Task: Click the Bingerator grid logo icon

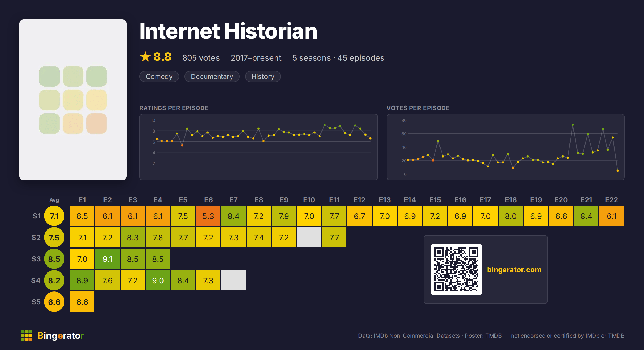Action: (x=26, y=336)
